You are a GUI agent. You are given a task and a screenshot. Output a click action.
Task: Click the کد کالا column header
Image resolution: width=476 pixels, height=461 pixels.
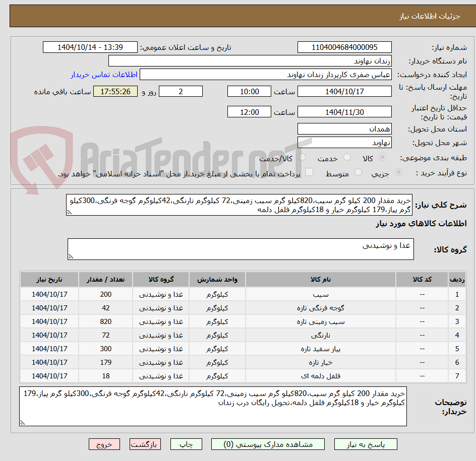(x=422, y=279)
